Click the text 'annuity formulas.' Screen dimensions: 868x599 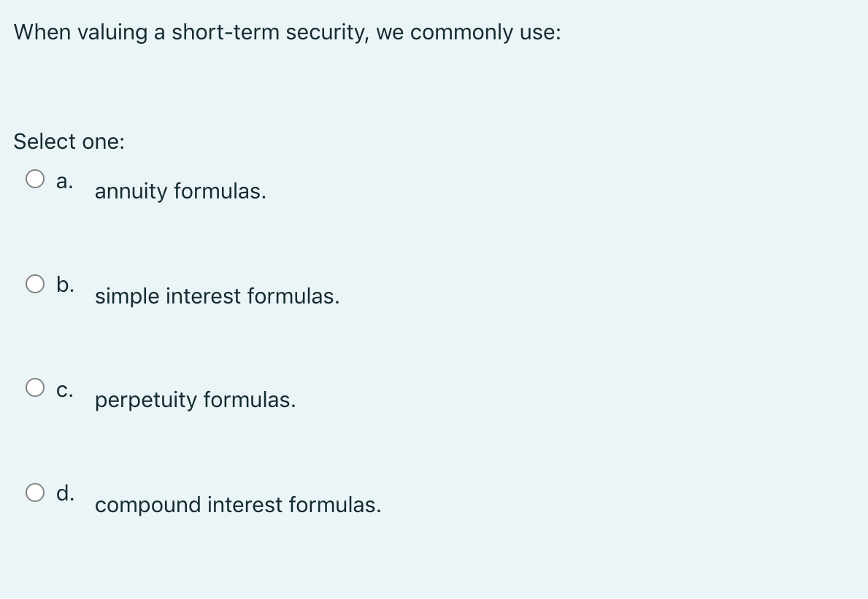point(180,191)
